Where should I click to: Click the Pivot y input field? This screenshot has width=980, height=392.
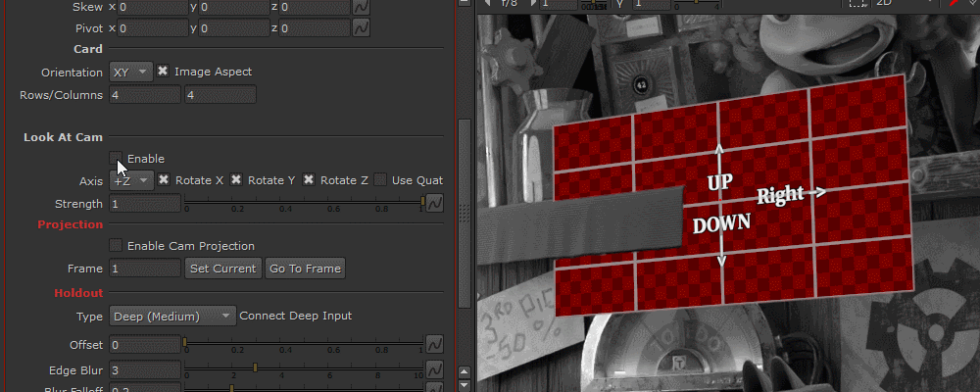(234, 28)
